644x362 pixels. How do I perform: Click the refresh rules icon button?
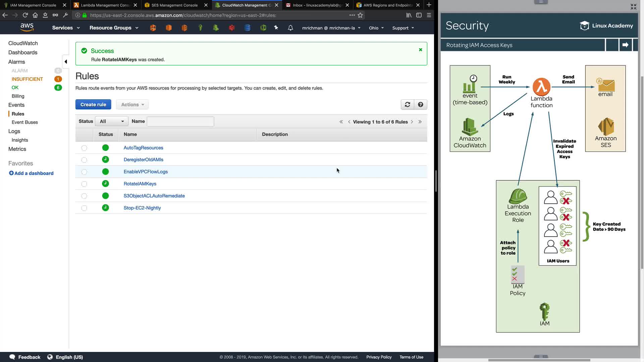coord(407,105)
